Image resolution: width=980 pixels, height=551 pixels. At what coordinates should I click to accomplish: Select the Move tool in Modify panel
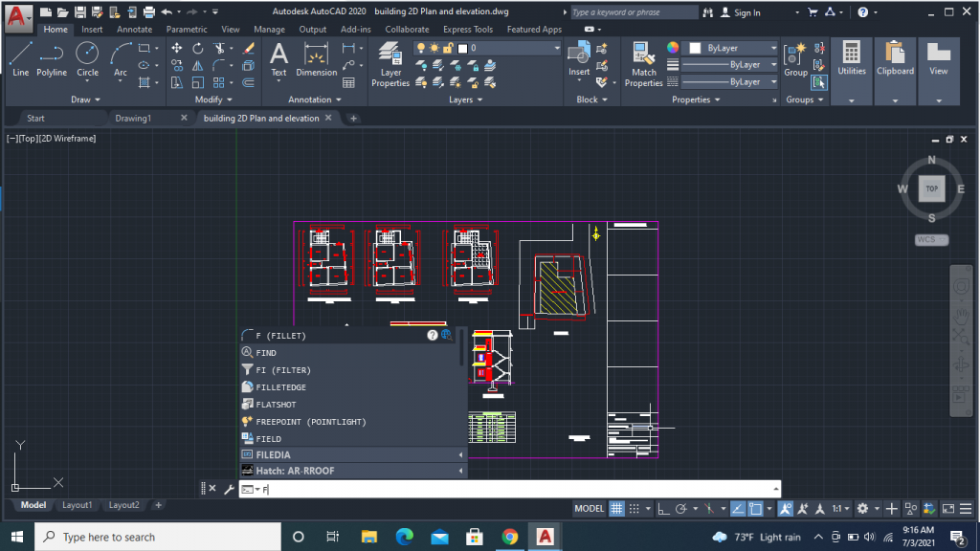[177, 49]
